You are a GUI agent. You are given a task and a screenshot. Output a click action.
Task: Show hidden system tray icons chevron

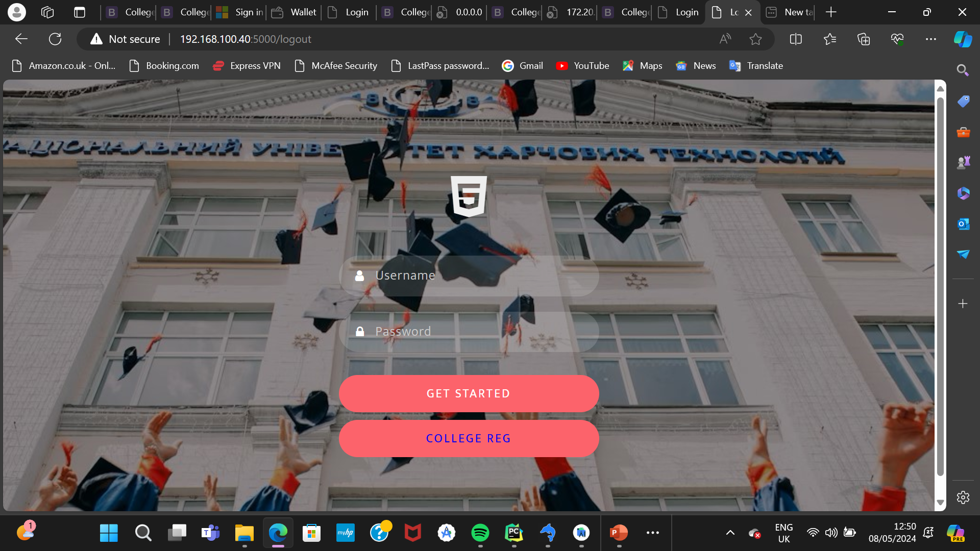(730, 533)
